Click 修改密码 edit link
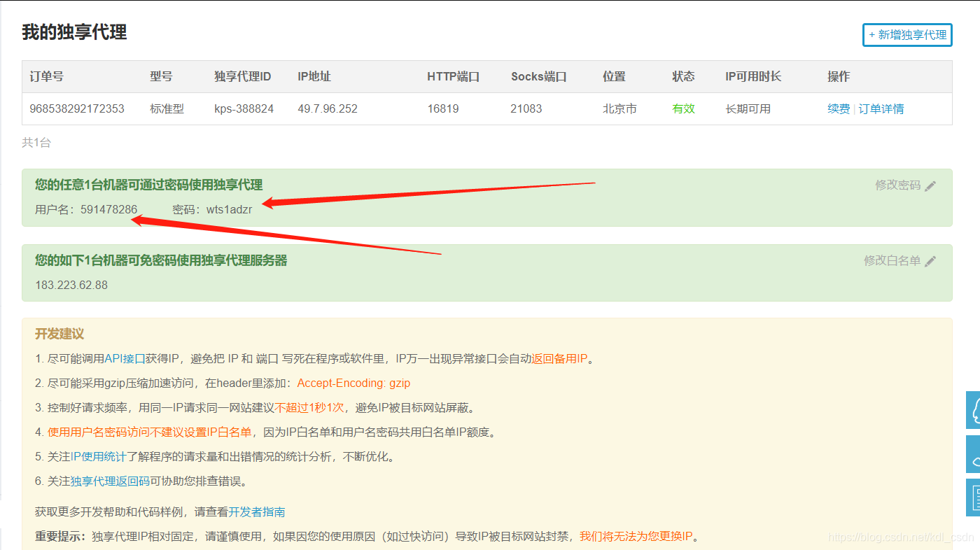This screenshot has height=550, width=980. pos(898,185)
